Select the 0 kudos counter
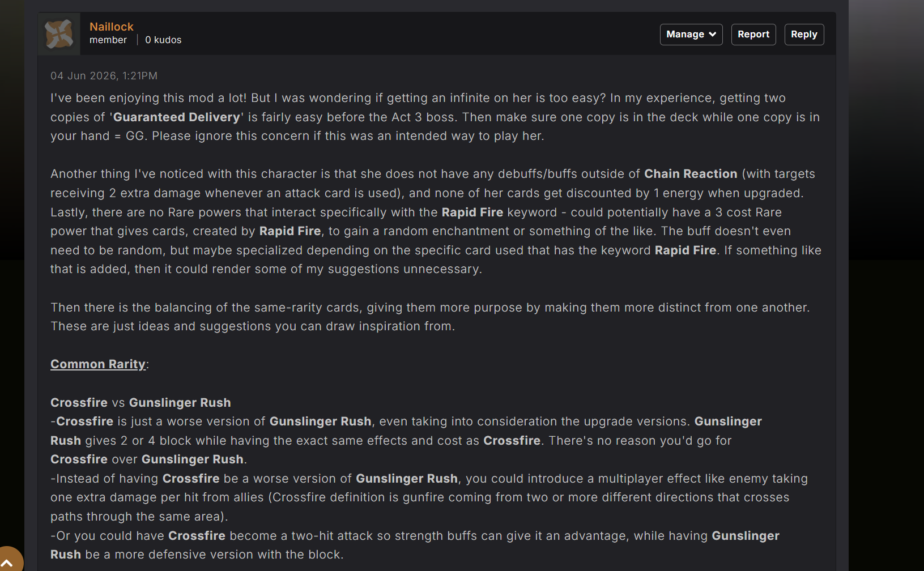This screenshot has height=571, width=924. coord(163,40)
